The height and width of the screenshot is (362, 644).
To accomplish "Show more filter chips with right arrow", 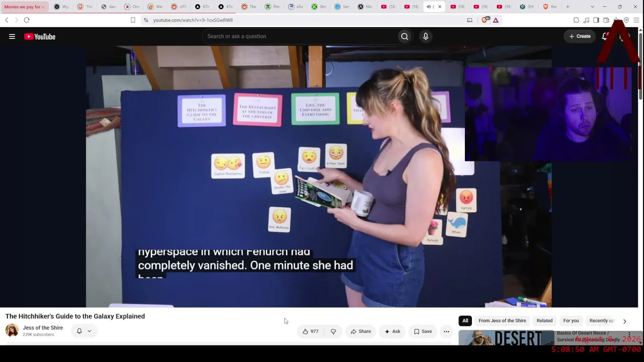I will coord(625,321).
